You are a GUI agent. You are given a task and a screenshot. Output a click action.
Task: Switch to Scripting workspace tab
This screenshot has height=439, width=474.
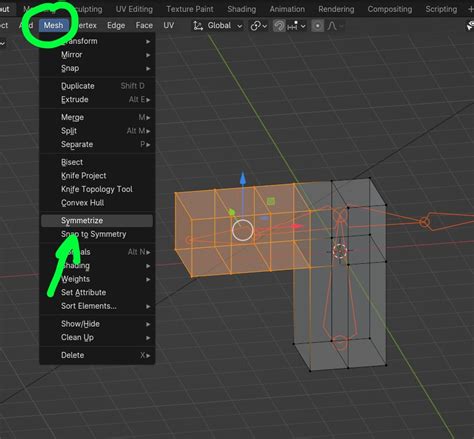coord(441,9)
